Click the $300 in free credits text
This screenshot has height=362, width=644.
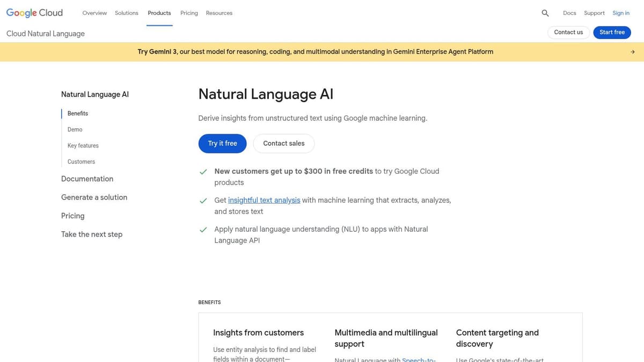338,171
